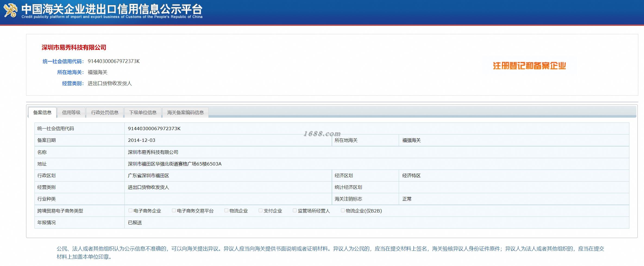Open the 备案信息 tab

(x=42, y=112)
